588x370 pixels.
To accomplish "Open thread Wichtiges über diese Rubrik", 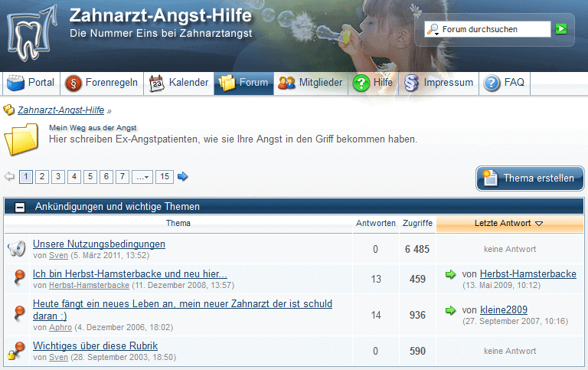I will coord(95,346).
